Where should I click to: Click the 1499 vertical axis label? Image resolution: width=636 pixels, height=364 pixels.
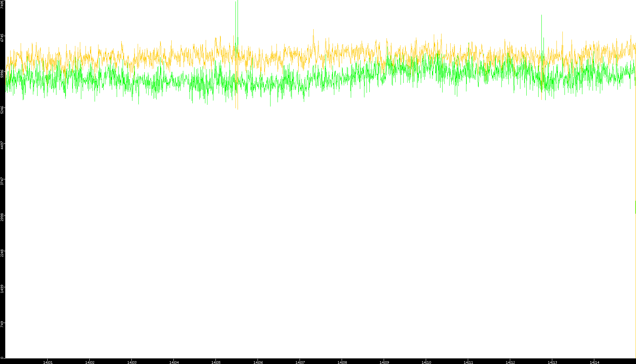tap(2, 289)
